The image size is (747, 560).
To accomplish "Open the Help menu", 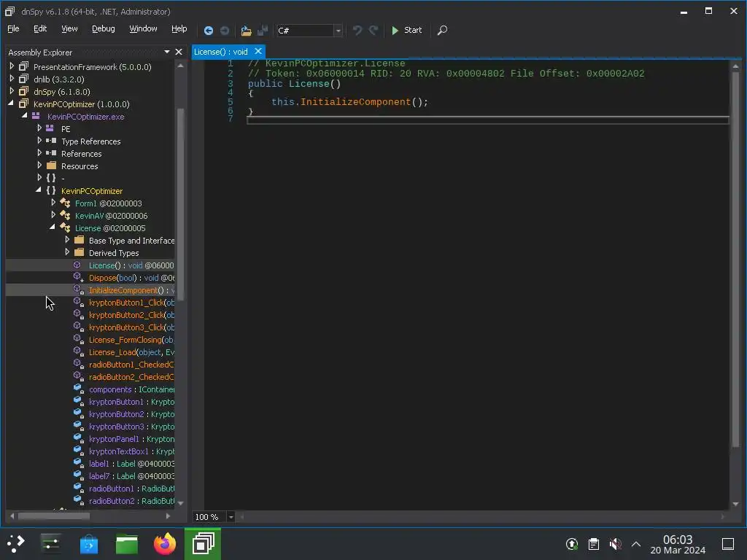I will coord(179,28).
